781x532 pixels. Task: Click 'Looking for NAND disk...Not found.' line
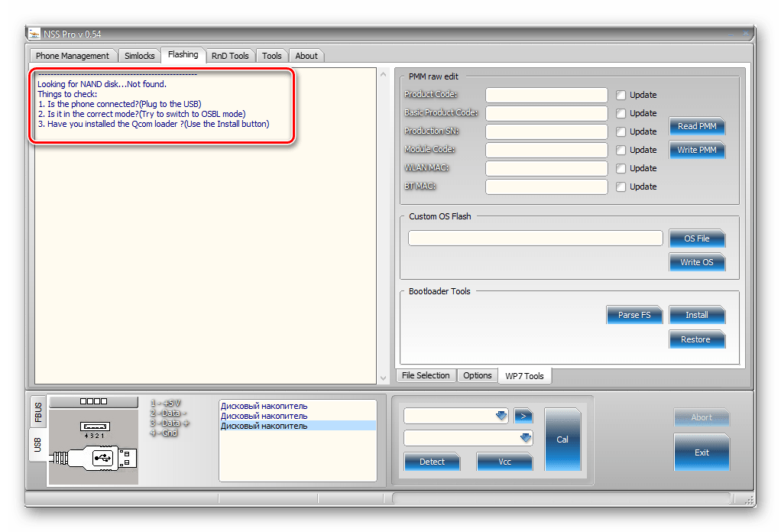[102, 84]
